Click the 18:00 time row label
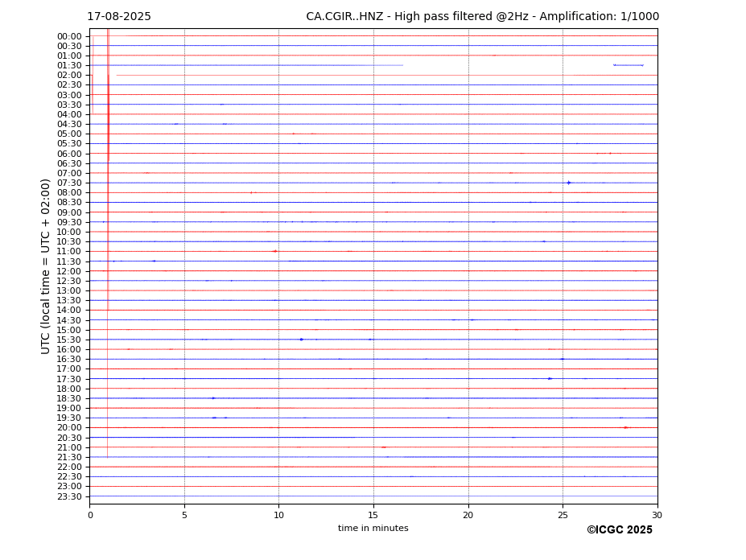746x560 pixels. pos(69,389)
